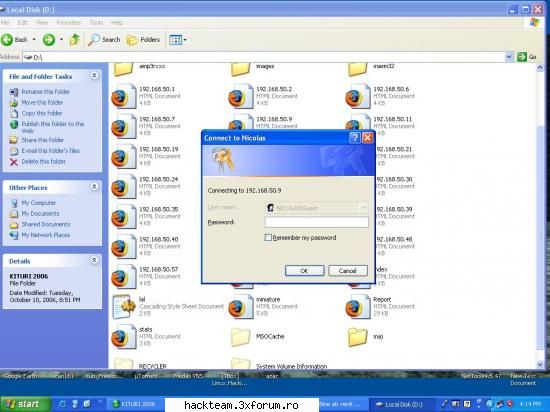Collapse the File and Folder Tasks panel
The width and height of the screenshot is (550, 412).
click(x=94, y=75)
